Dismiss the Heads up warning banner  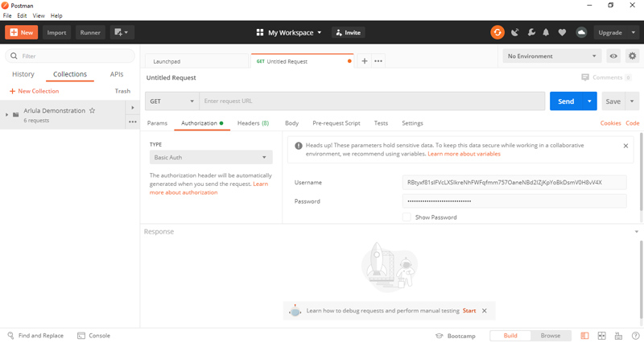625,146
